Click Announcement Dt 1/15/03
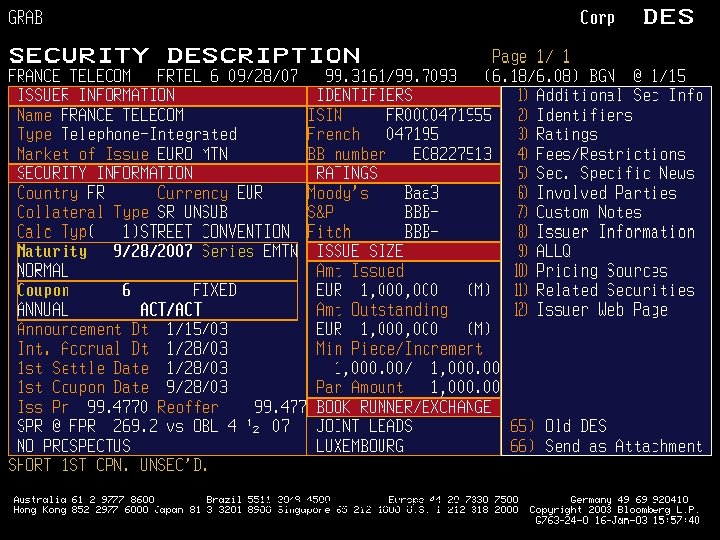 tap(123, 329)
